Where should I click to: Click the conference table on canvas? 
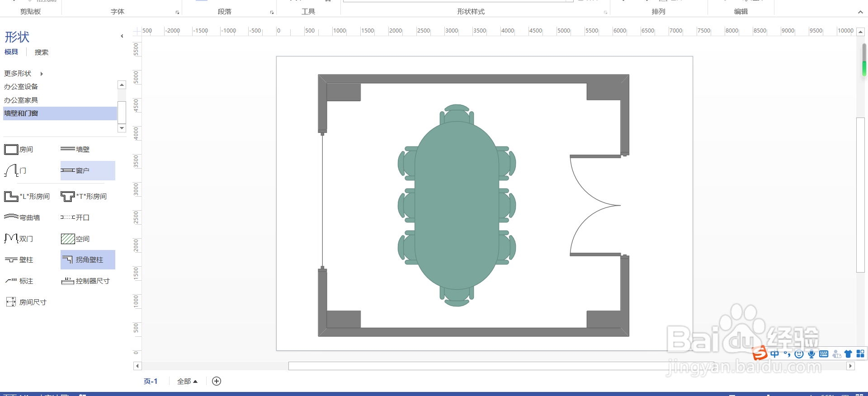(x=457, y=206)
